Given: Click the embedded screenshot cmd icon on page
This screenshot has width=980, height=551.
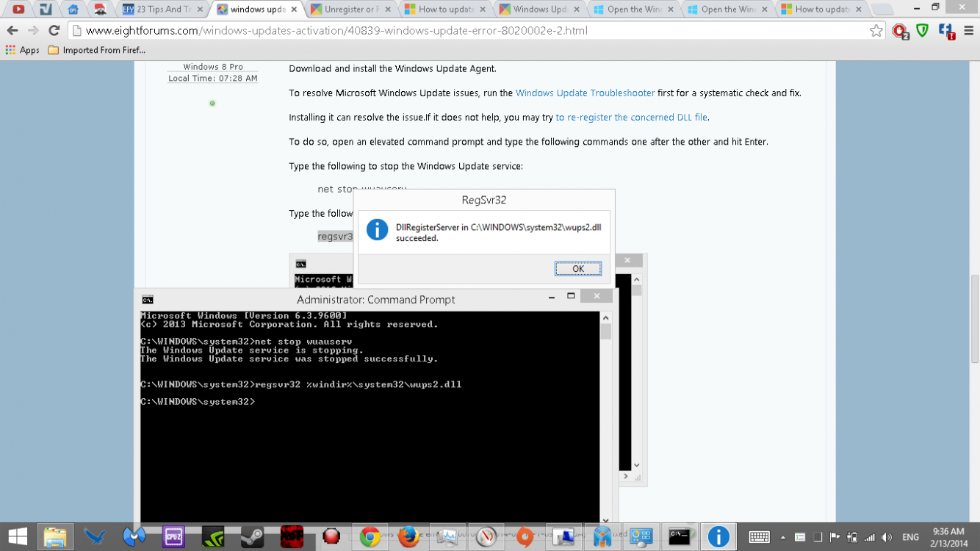Looking at the screenshot, I should 300,264.
